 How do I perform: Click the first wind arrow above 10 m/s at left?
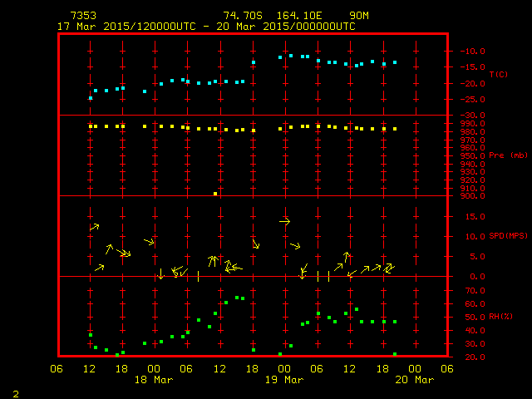click(95, 226)
